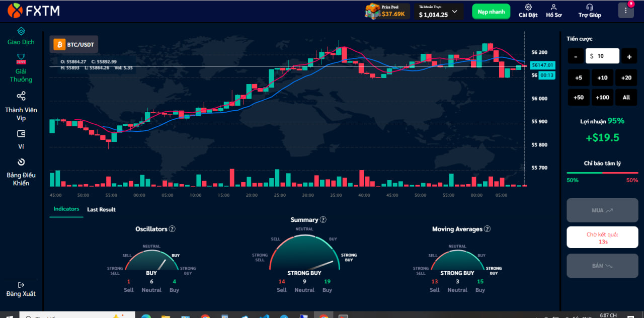Open Thành Viên Vip membership page
644x318 pixels.
[x=21, y=96]
